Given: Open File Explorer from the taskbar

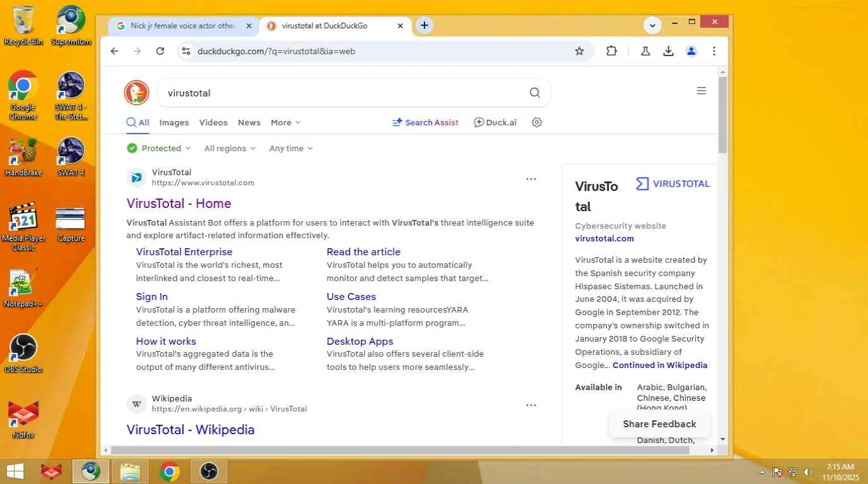Looking at the screenshot, I should tap(130, 471).
